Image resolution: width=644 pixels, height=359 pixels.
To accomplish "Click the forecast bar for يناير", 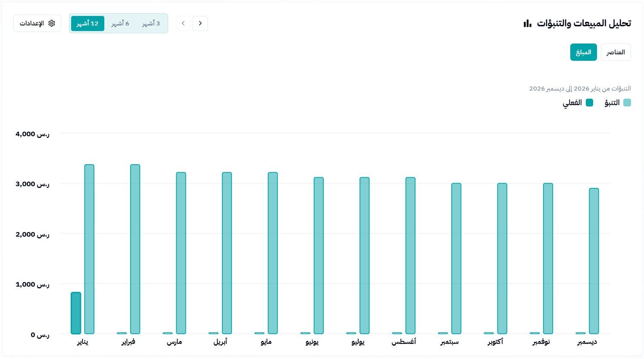I will click(89, 249).
